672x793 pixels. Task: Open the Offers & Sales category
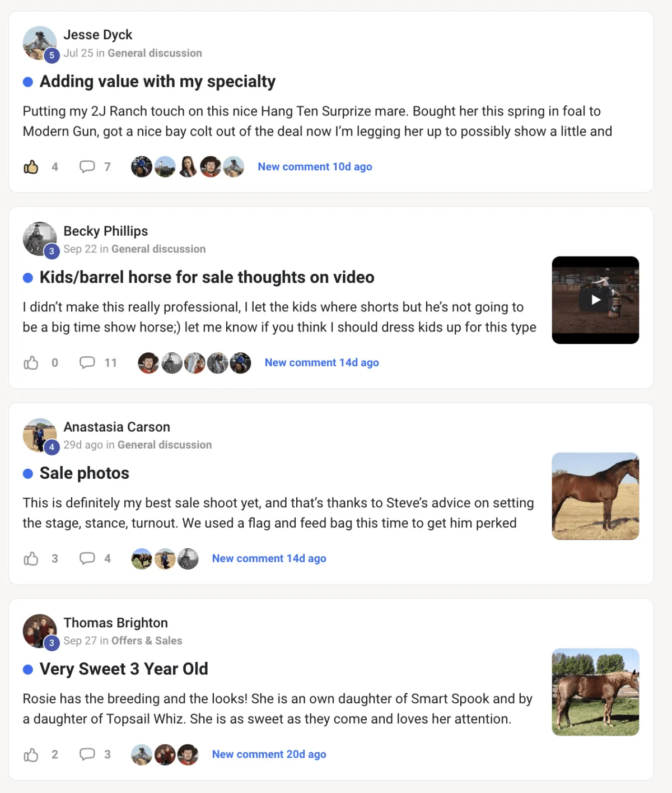147,641
